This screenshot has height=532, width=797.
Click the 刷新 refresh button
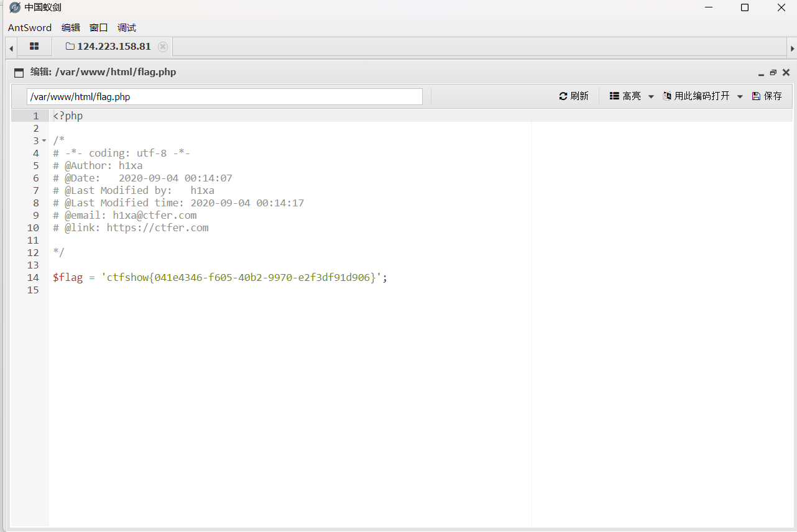(574, 96)
